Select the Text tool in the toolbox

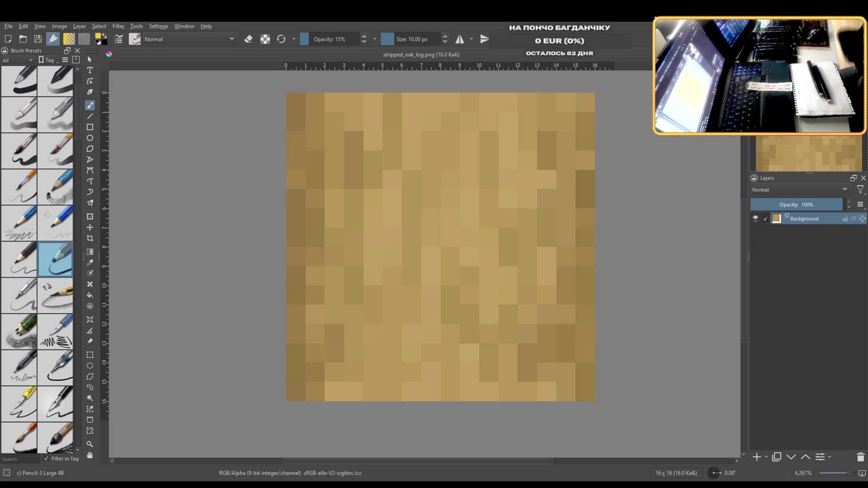tap(90, 70)
